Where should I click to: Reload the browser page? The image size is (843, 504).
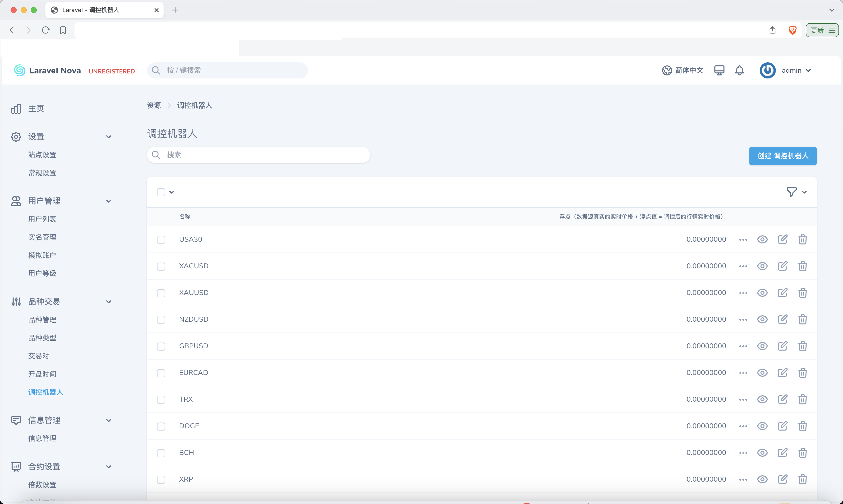(x=46, y=30)
